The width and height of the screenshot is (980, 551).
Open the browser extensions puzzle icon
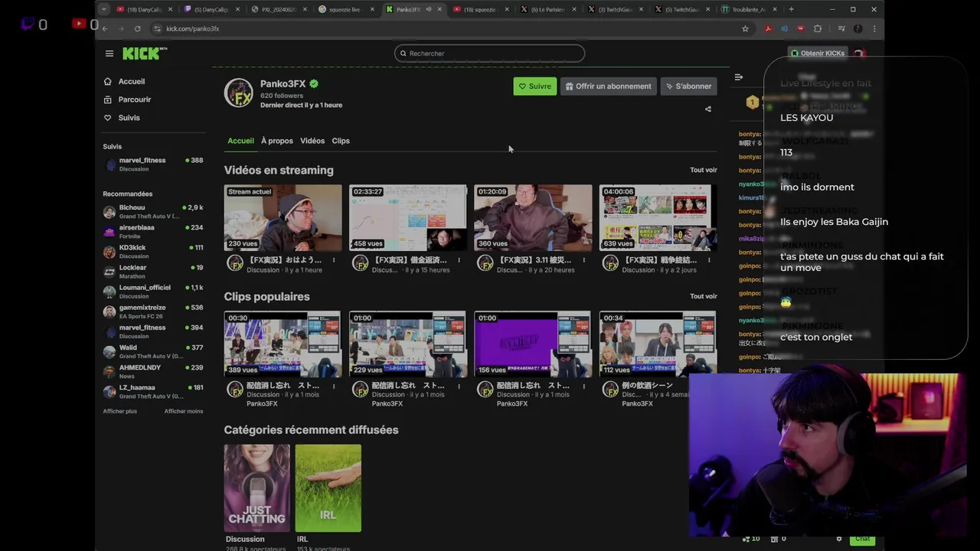click(818, 28)
